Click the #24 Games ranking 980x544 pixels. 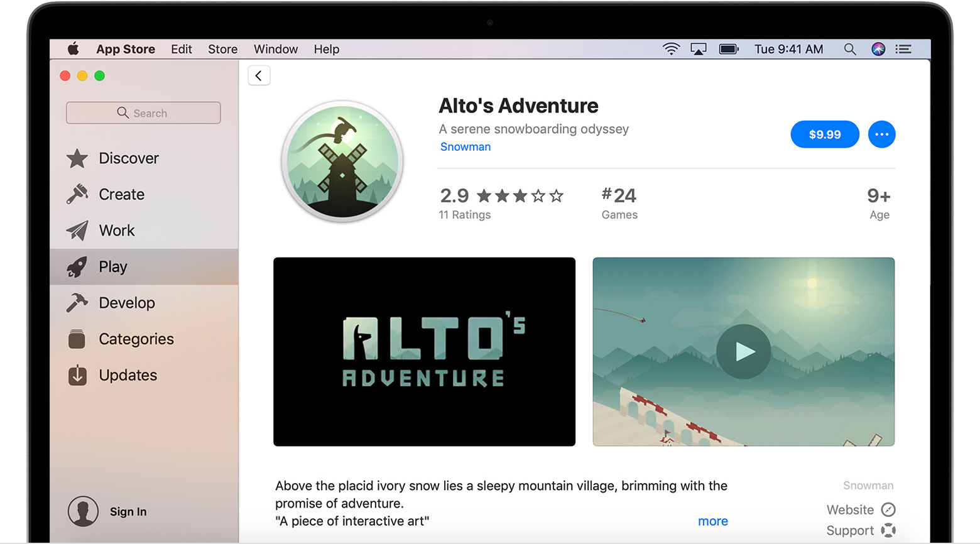click(x=619, y=204)
